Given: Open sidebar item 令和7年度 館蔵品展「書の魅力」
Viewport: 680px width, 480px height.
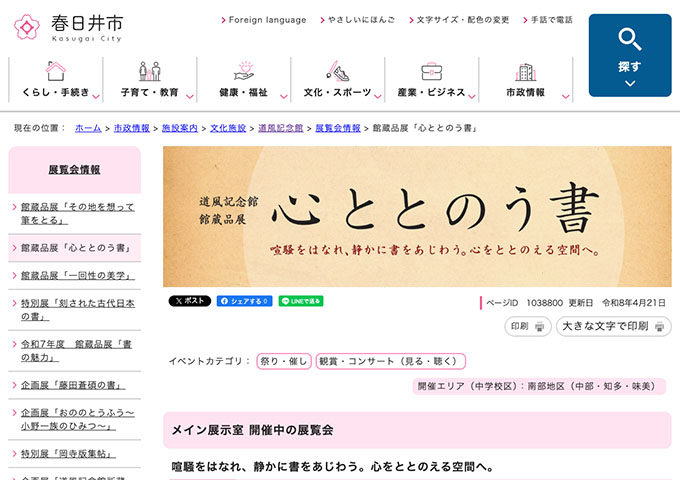Looking at the screenshot, I should (x=76, y=351).
